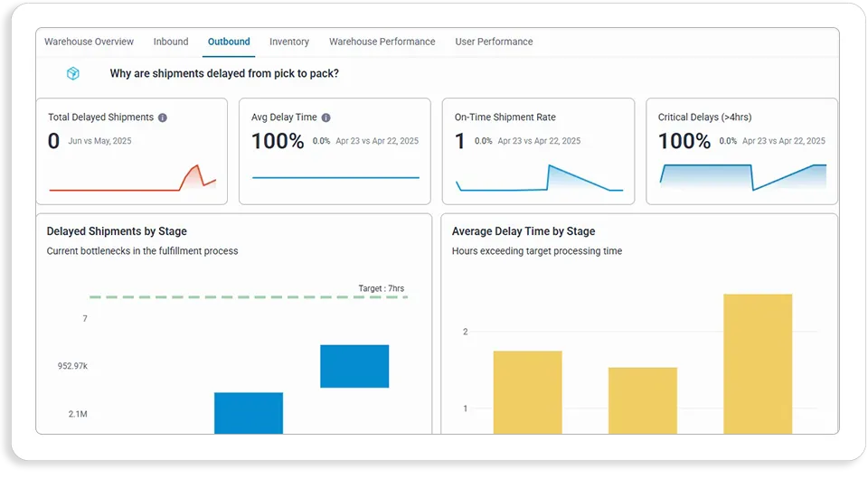
Task: Click the Total Delayed Shipments value 0
Action: coord(53,141)
